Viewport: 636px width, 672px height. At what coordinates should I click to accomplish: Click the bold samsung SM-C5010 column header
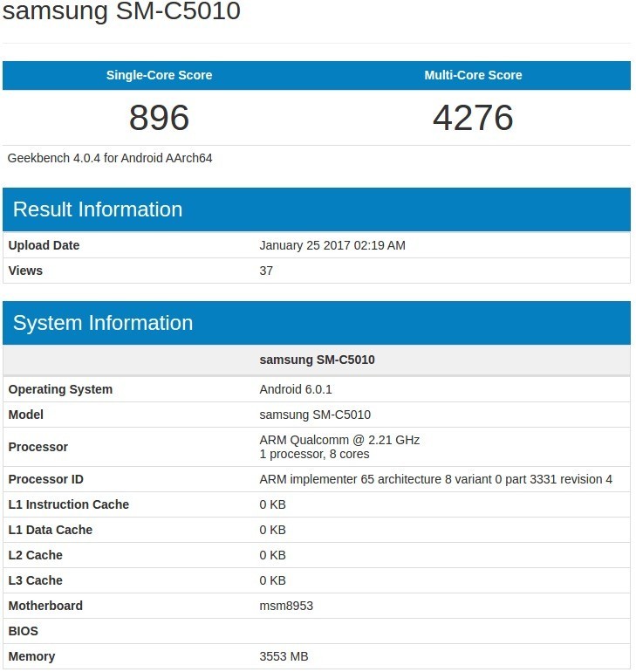coord(317,360)
